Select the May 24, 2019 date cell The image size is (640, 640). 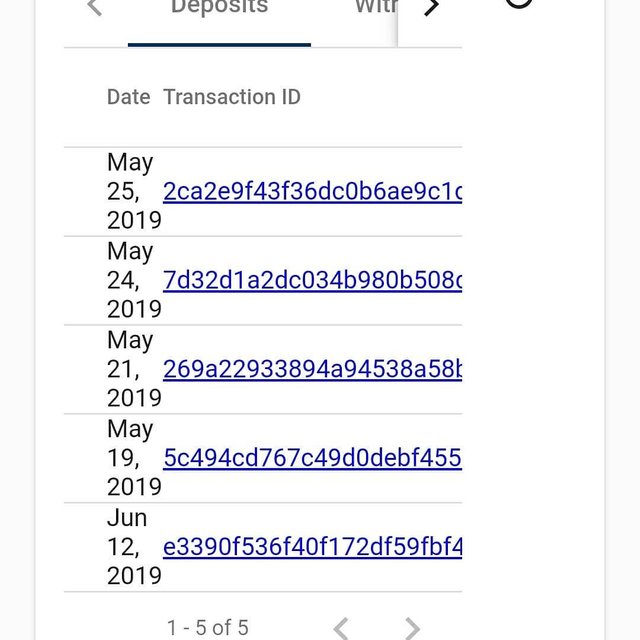(131, 280)
